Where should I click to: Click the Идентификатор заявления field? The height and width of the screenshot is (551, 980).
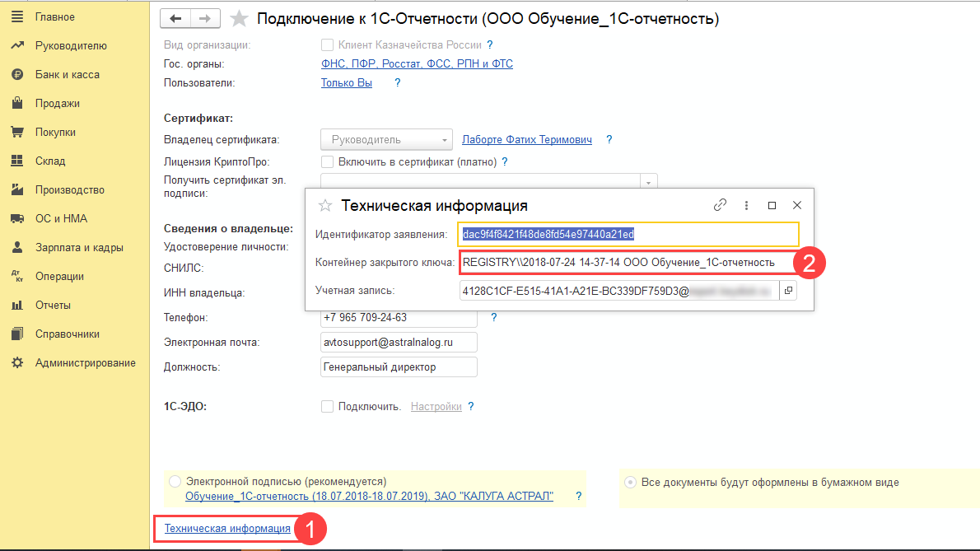(x=628, y=234)
